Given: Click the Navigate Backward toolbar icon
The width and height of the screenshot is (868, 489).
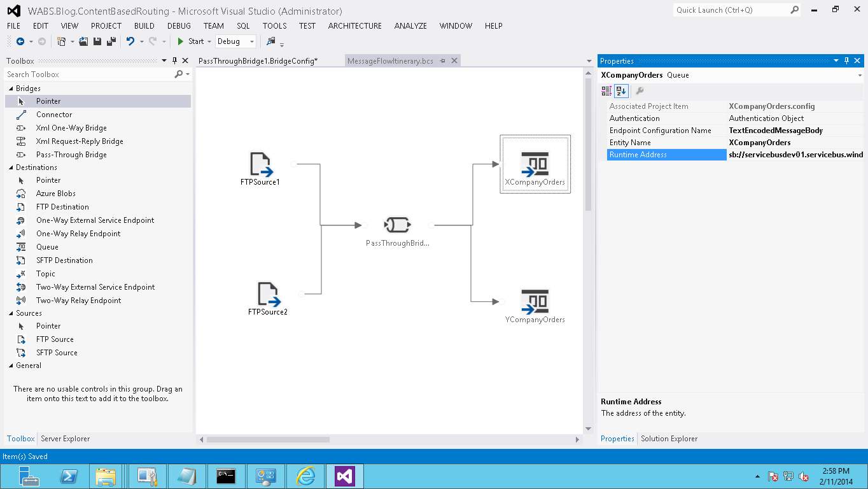Looking at the screenshot, I should pyautogui.click(x=20, y=41).
